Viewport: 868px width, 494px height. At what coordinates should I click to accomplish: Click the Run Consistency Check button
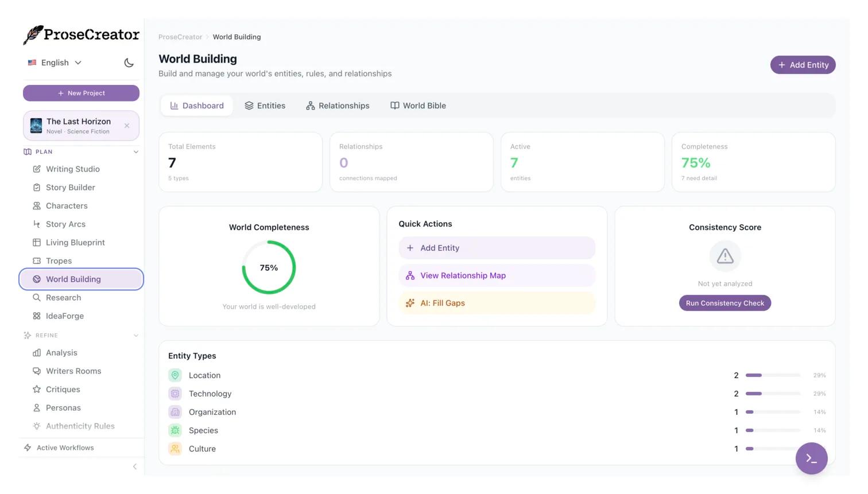(x=724, y=303)
